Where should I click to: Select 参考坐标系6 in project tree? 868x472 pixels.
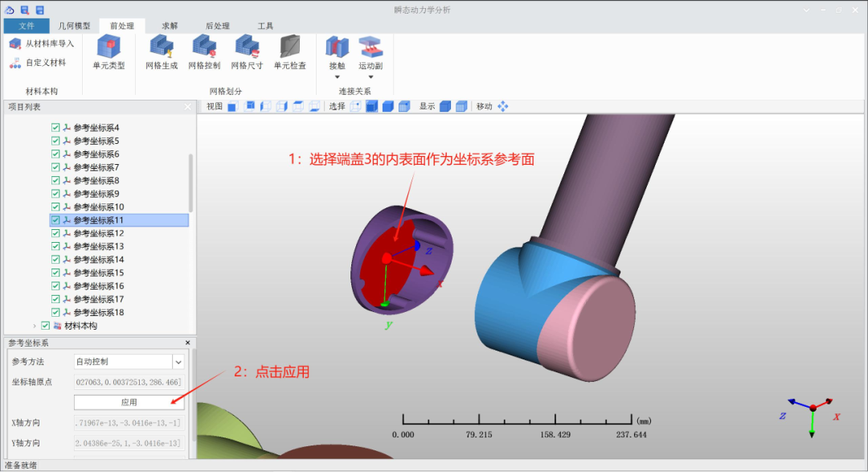[x=96, y=154]
